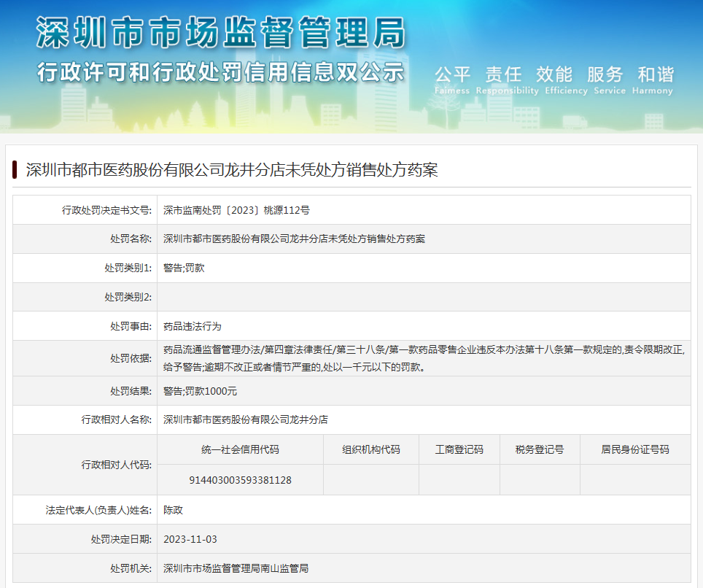The image size is (703, 588).
Task: Select credit code 914403003593381128
Action: pyautogui.click(x=241, y=480)
